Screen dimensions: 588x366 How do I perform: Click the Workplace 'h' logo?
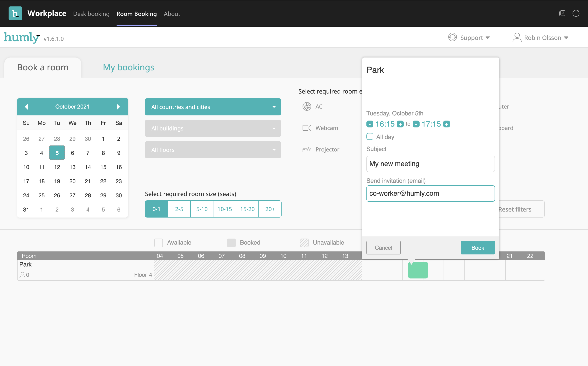click(x=15, y=13)
